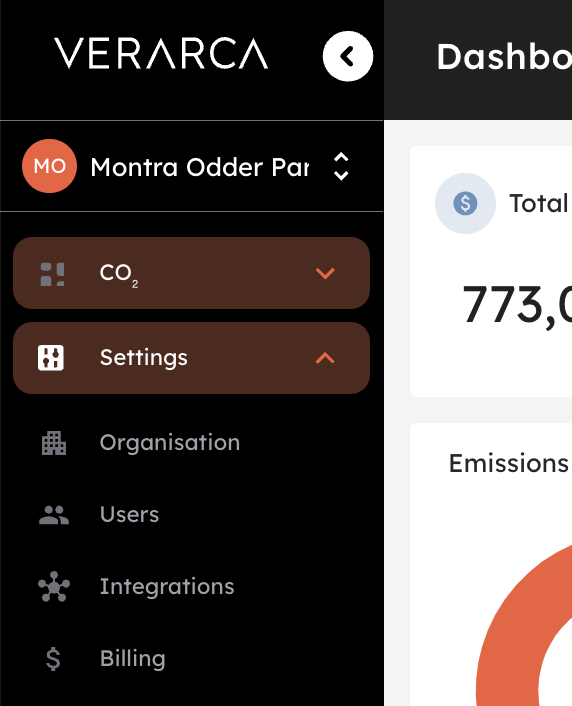Click the Settings menu label
Image resolution: width=572 pixels, height=706 pixels.
pyautogui.click(x=144, y=358)
